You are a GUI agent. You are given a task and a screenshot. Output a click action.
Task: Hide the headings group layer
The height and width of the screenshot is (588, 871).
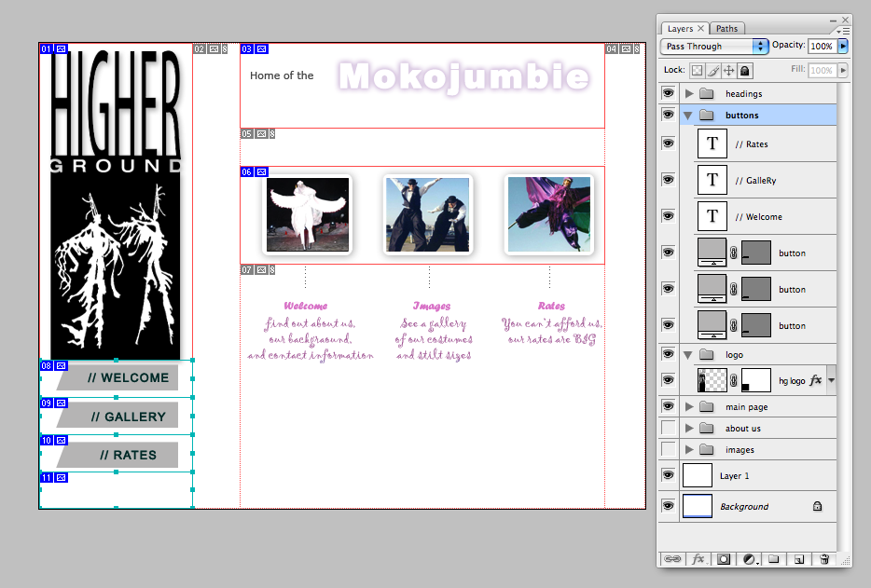(x=668, y=94)
